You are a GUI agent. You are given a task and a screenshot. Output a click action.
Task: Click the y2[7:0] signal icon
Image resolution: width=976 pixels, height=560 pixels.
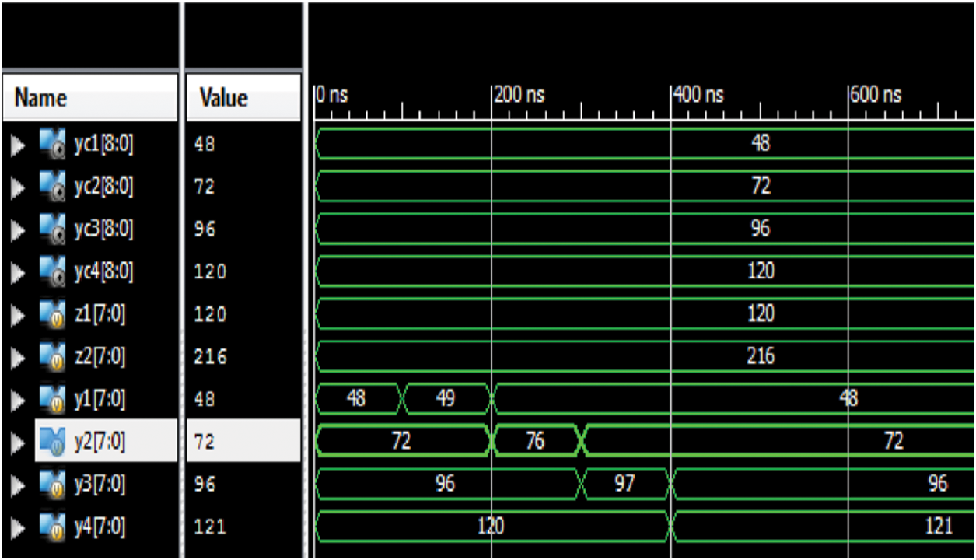click(x=52, y=443)
